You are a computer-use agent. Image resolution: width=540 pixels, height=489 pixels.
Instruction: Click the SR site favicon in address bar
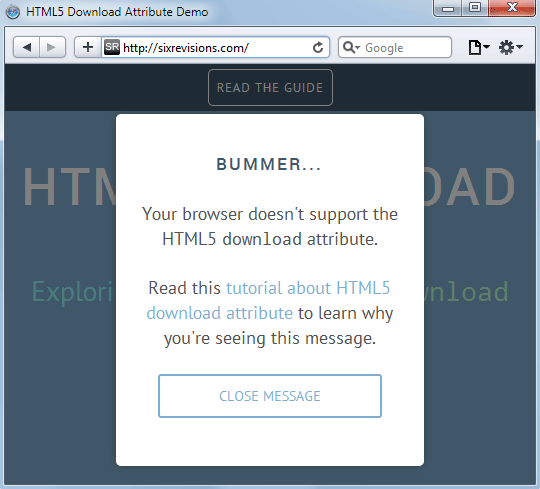pos(112,47)
